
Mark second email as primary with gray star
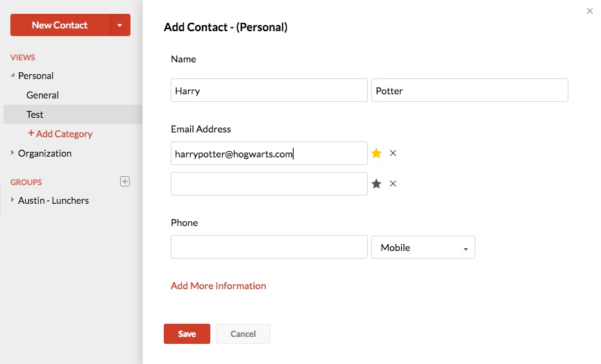(x=376, y=184)
